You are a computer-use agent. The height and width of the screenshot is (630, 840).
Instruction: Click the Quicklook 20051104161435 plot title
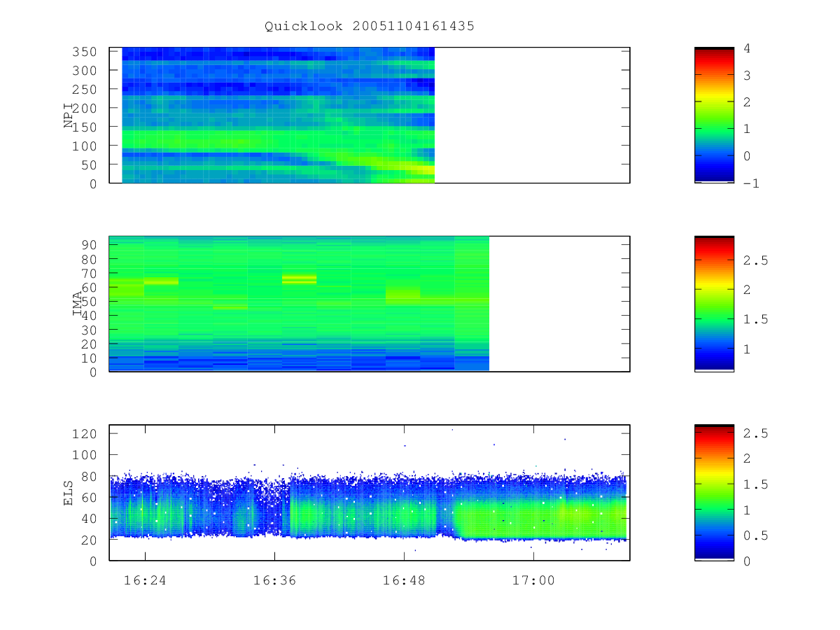coord(370,27)
